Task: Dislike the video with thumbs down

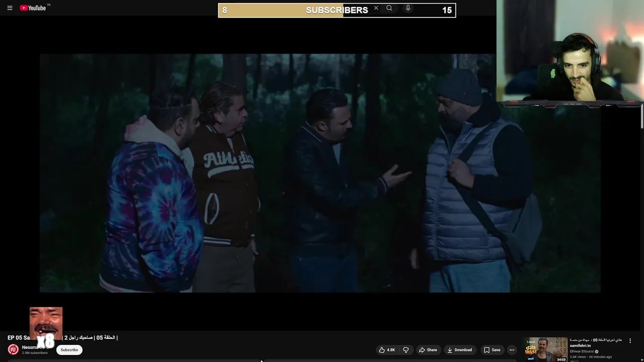Action: click(406, 350)
